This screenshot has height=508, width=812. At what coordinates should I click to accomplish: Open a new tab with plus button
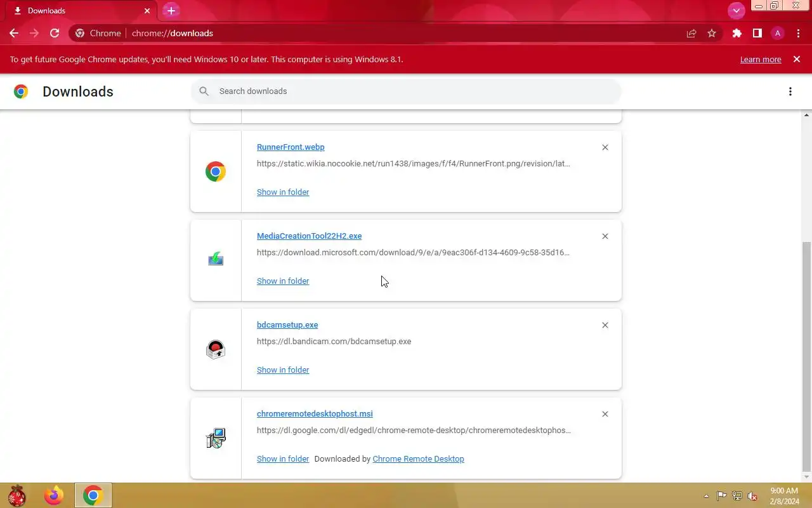[x=171, y=11]
